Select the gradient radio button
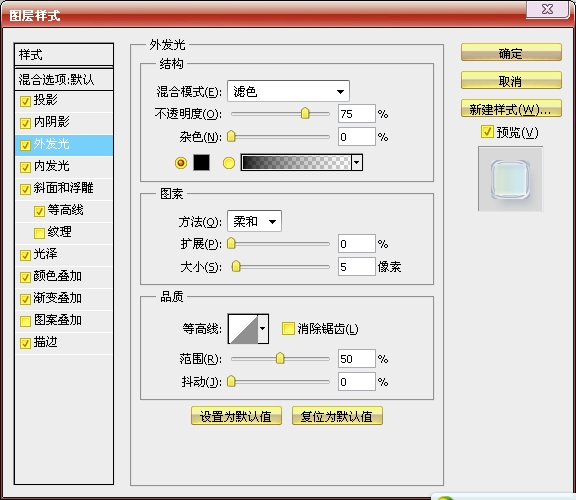This screenshot has height=500, width=576. click(228, 163)
